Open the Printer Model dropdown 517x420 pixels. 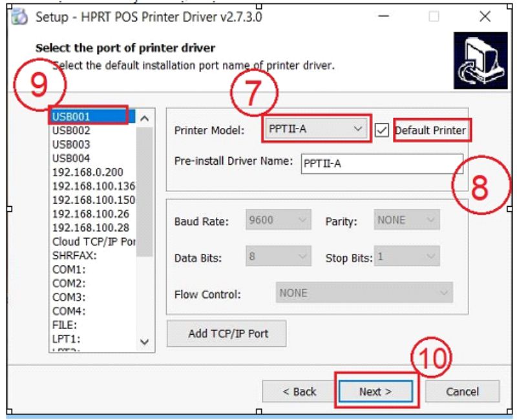316,129
